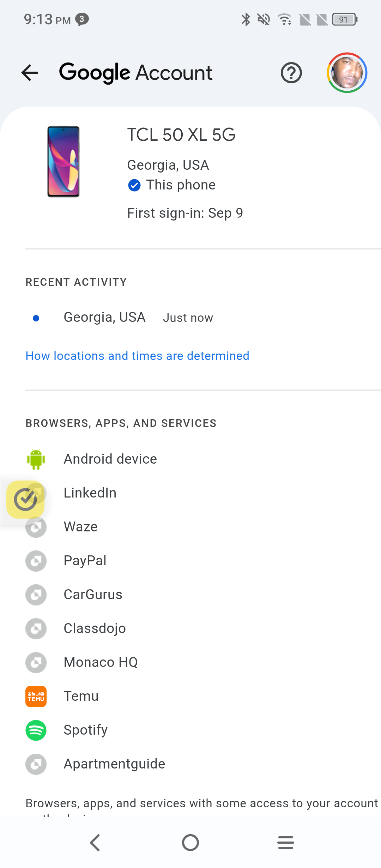
Task: Open the recent apps navigation button
Action: tap(285, 843)
